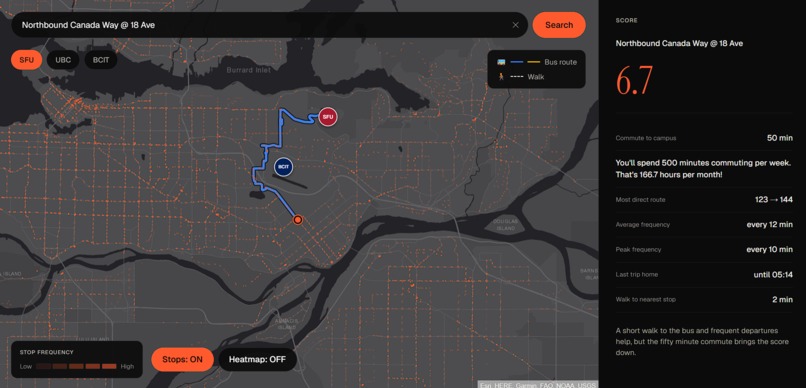The height and width of the screenshot is (388, 806).
Task: Click the 500 minutes weekly commute text
Action: pyautogui.click(x=704, y=169)
